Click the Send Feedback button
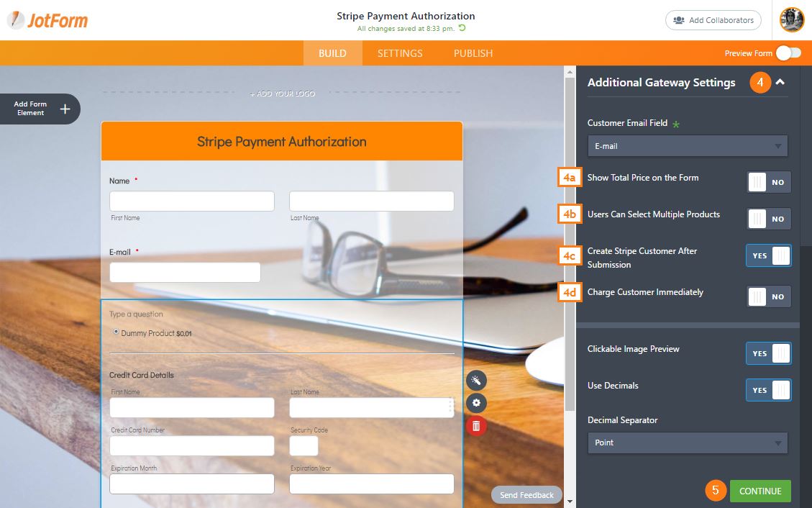Viewport: 812px width, 508px height. (x=526, y=495)
